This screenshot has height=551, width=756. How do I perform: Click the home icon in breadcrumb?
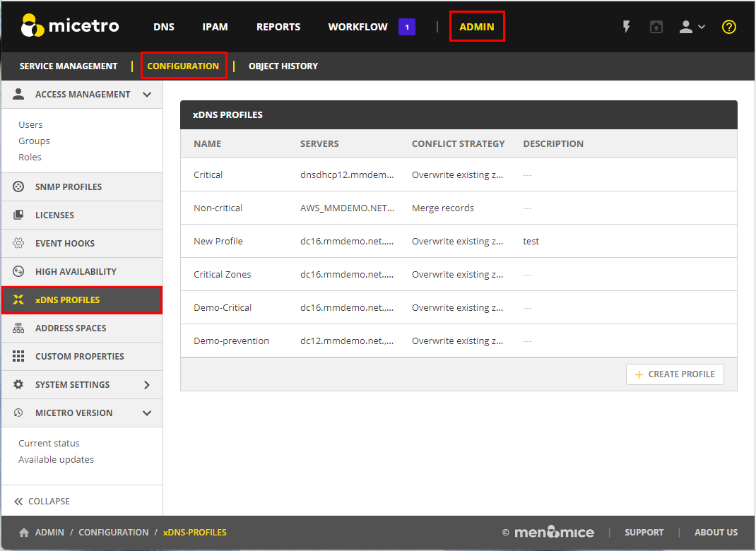pyautogui.click(x=24, y=533)
